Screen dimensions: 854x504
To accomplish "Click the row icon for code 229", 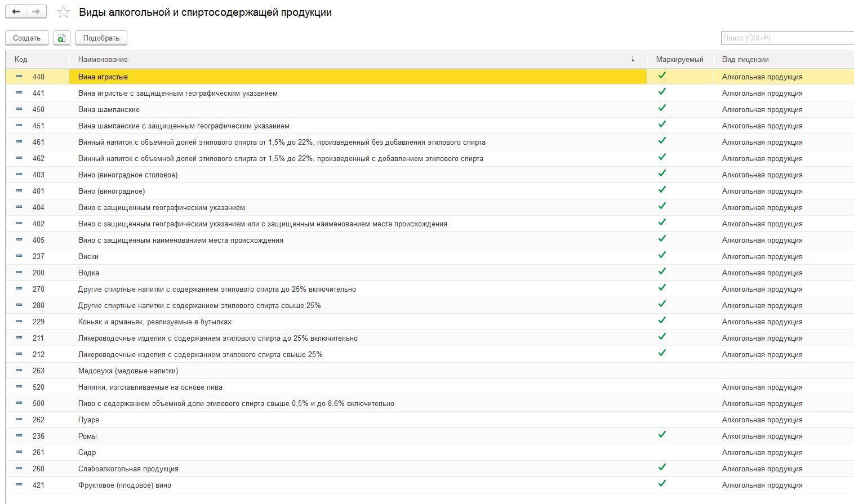I will pos(19,321).
